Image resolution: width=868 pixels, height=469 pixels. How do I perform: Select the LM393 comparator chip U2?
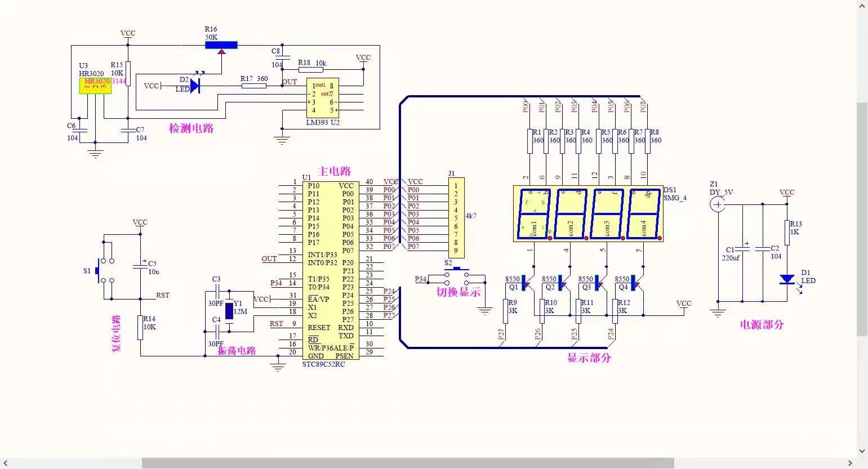click(x=322, y=98)
